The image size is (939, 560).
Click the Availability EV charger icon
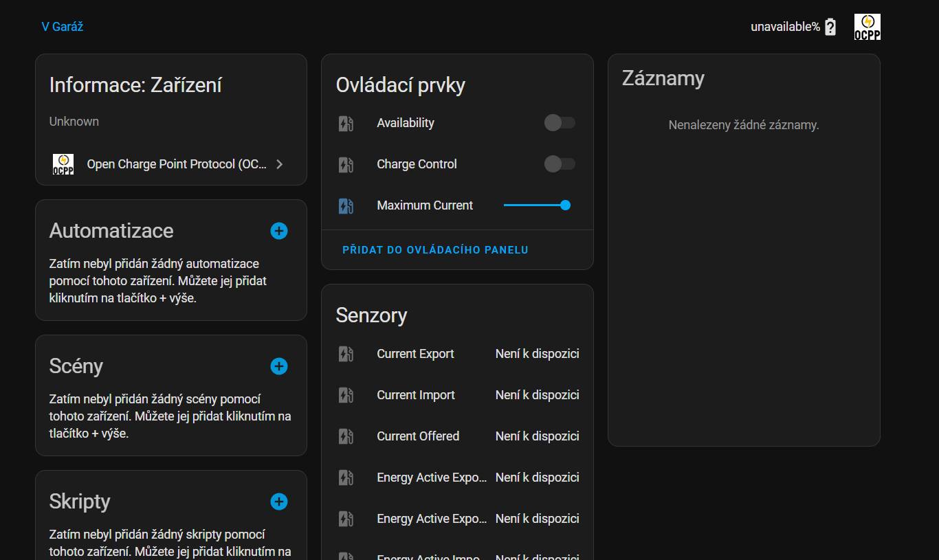(x=346, y=124)
